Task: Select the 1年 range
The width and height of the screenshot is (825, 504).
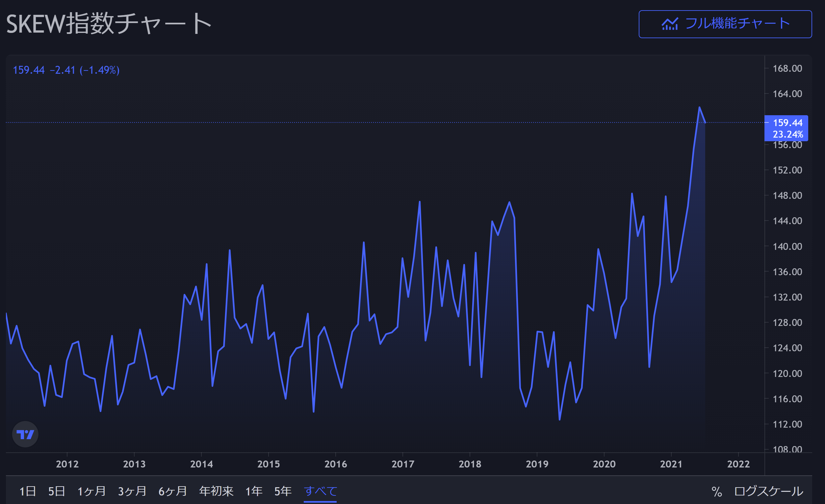Action: point(254,491)
